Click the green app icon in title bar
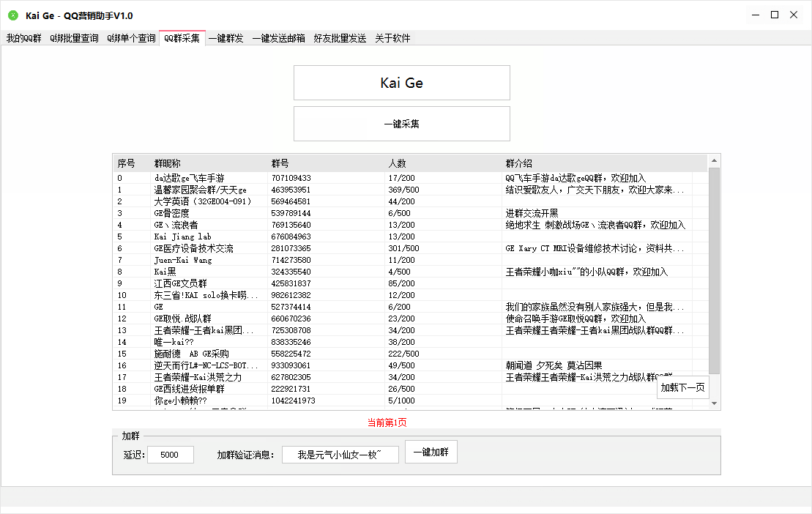812x514 pixels. pyautogui.click(x=12, y=15)
